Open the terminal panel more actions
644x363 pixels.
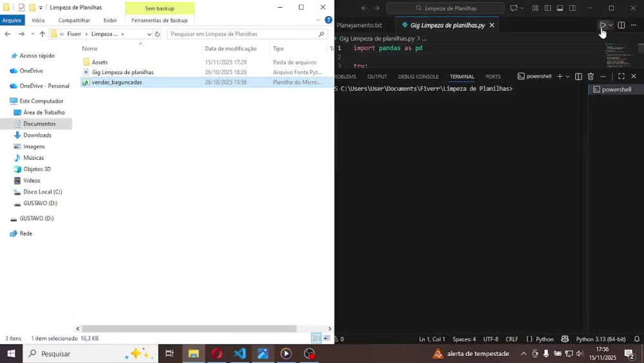(x=603, y=77)
